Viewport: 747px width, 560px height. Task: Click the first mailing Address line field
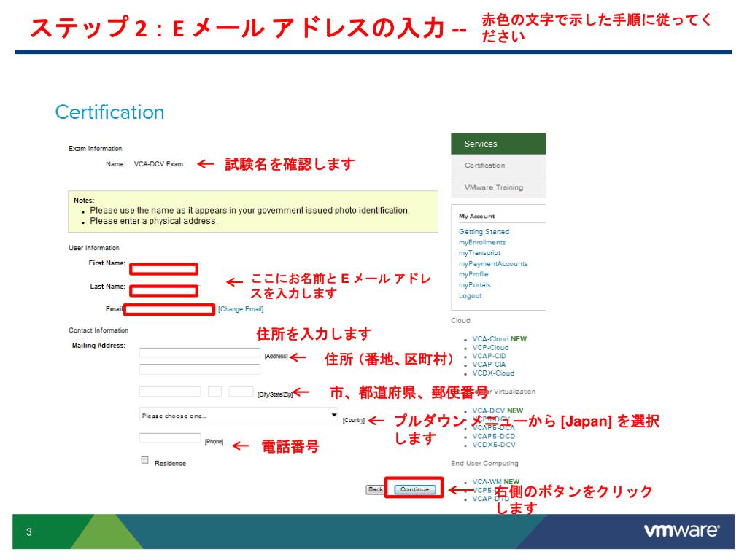point(200,353)
